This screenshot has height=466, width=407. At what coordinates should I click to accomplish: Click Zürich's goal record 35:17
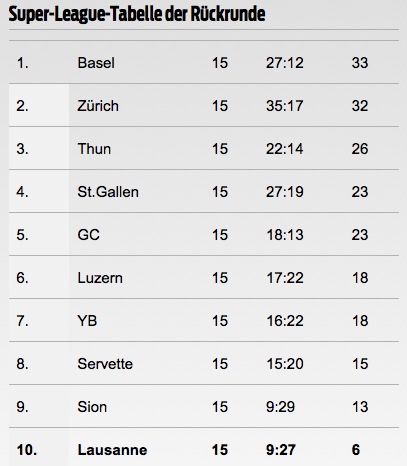tap(285, 106)
